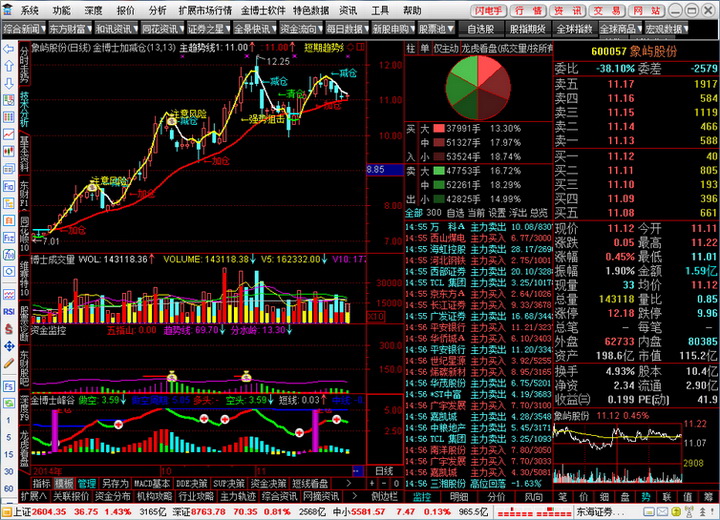Open the 综合新闻 dropdown

tap(24, 29)
